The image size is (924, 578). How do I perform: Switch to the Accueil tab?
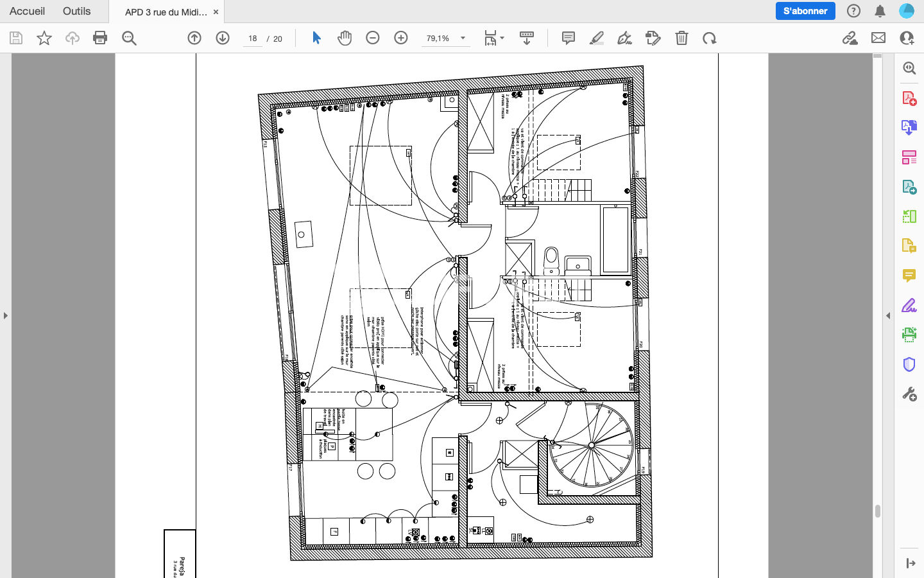pos(27,11)
